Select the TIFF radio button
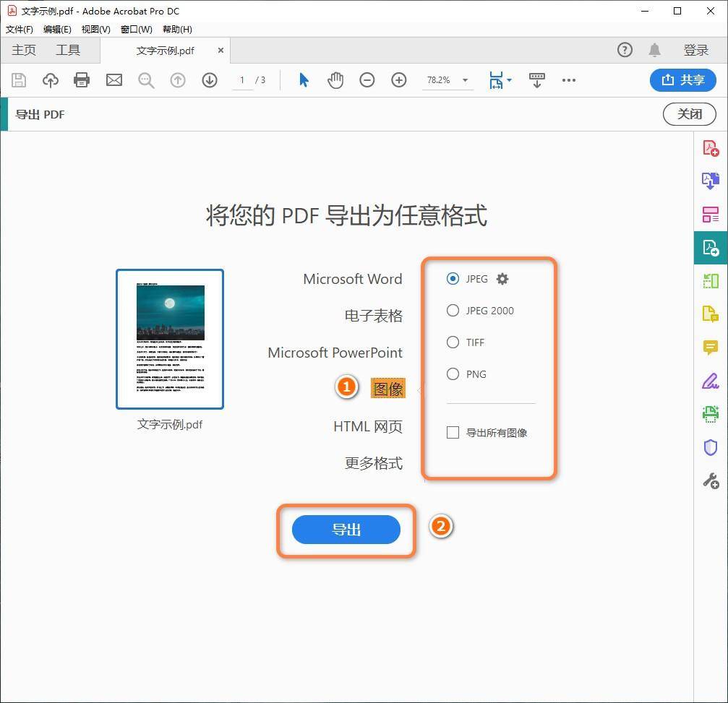The image size is (728, 703). (453, 342)
